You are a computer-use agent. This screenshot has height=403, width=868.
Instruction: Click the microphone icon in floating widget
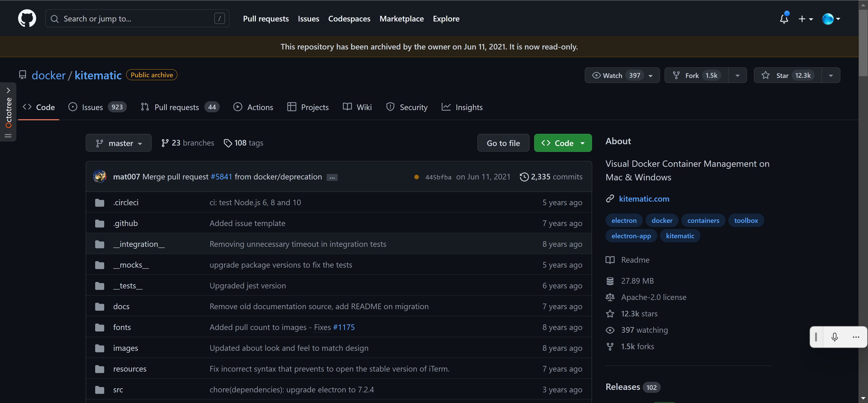point(834,337)
